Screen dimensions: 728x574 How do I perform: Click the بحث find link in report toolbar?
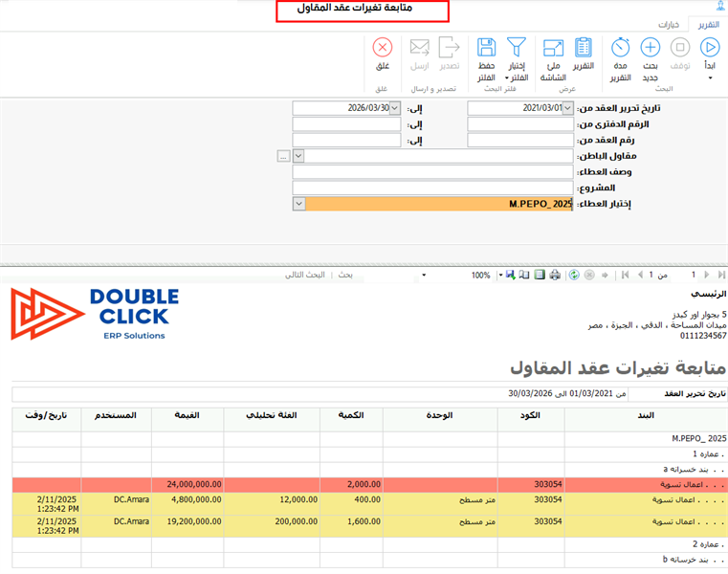[x=345, y=275]
